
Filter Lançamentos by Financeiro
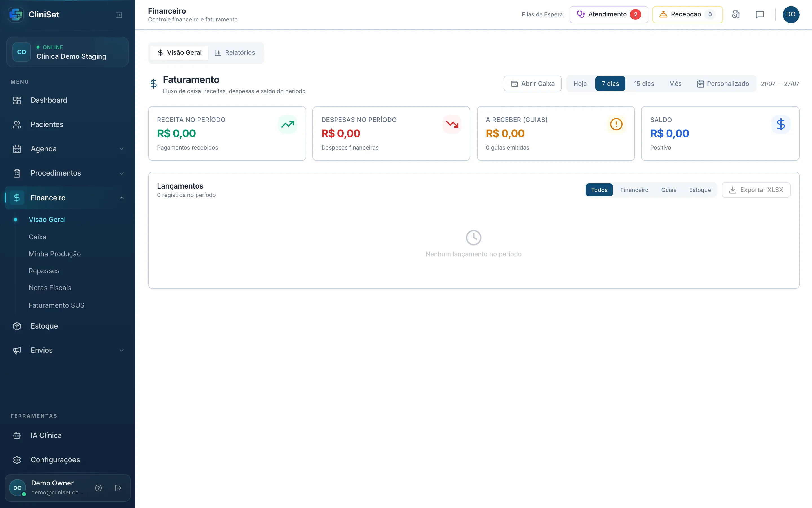[x=634, y=190]
